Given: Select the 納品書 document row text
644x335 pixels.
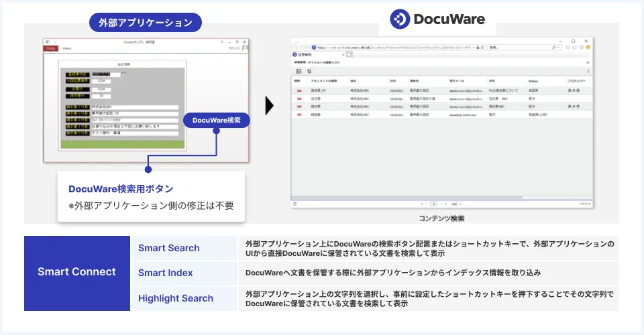Looking at the screenshot, I should (x=315, y=115).
